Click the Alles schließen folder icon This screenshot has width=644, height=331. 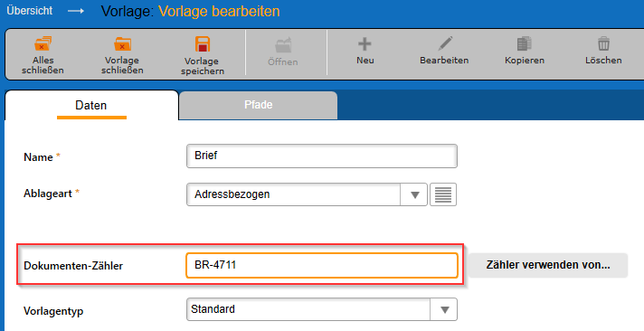pyautogui.click(x=43, y=43)
